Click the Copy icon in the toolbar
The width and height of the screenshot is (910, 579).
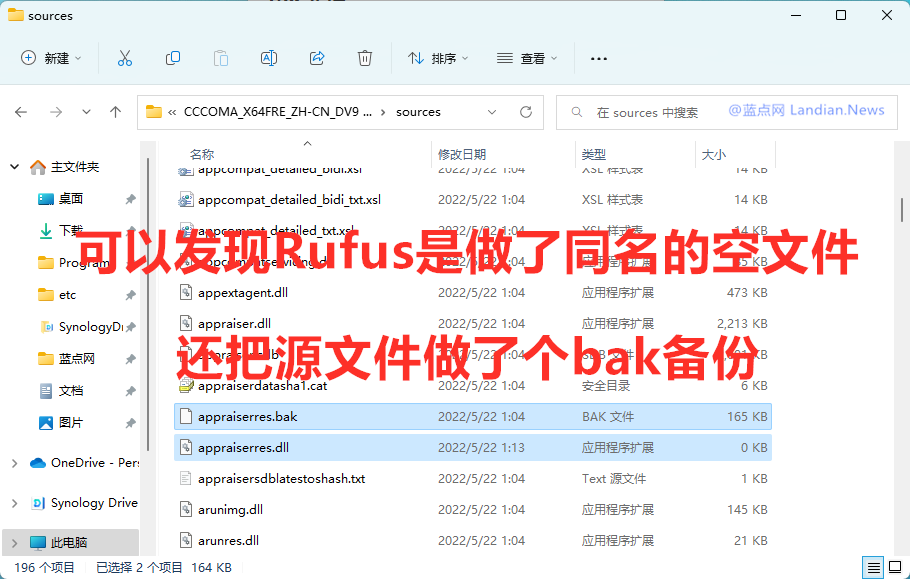click(172, 59)
